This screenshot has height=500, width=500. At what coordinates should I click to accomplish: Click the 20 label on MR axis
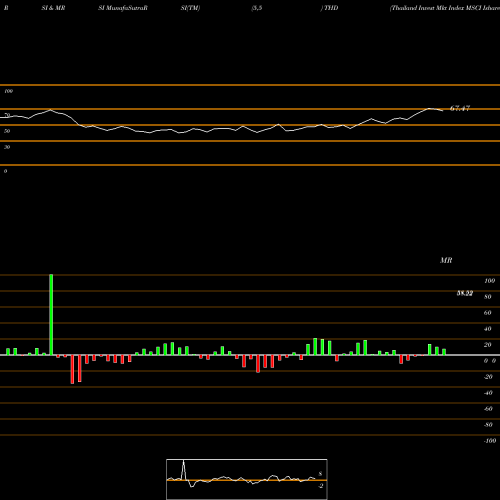(x=488, y=345)
